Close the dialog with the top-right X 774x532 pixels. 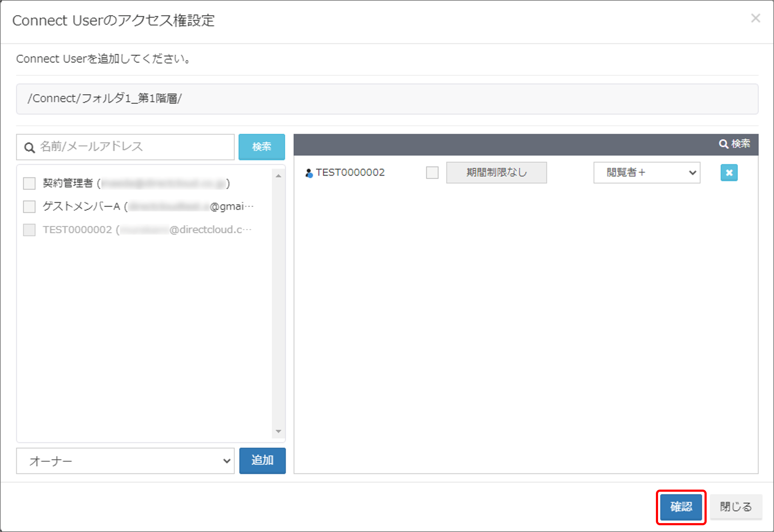click(755, 18)
